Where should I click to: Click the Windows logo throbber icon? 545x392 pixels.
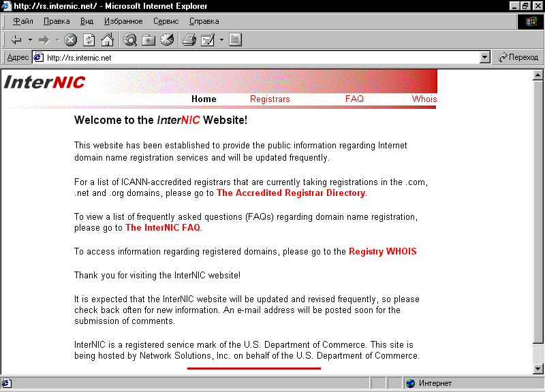point(531,22)
